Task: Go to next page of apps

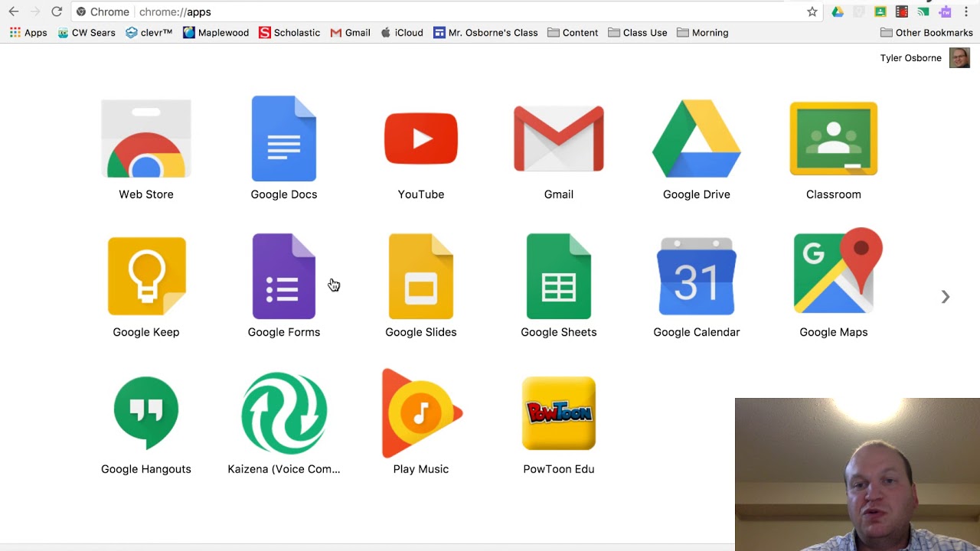Action: coord(946,297)
